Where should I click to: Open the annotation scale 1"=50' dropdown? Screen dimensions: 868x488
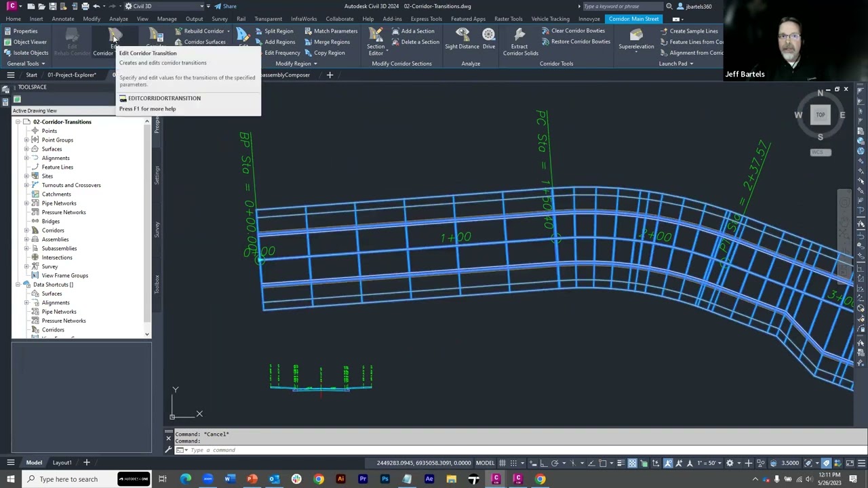tap(710, 463)
